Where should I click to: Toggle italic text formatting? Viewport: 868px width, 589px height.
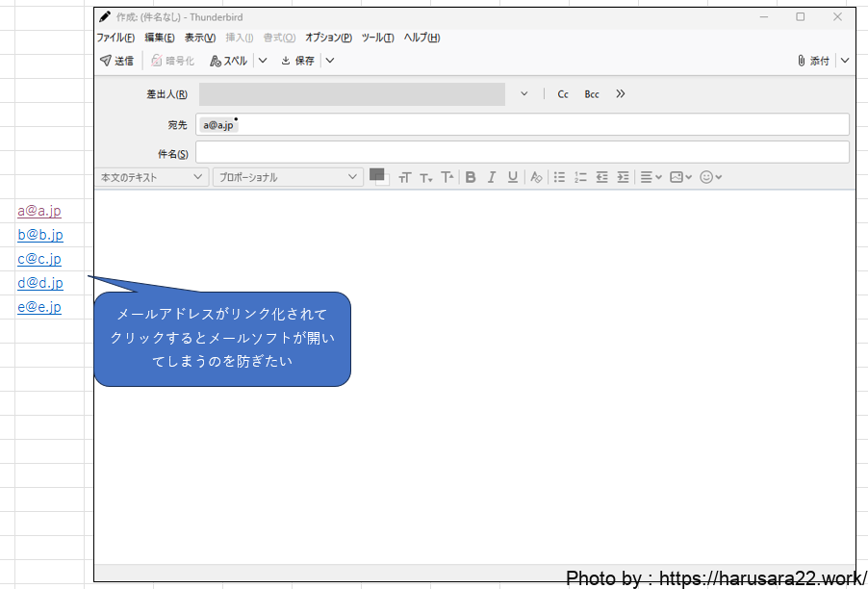pos(492,177)
